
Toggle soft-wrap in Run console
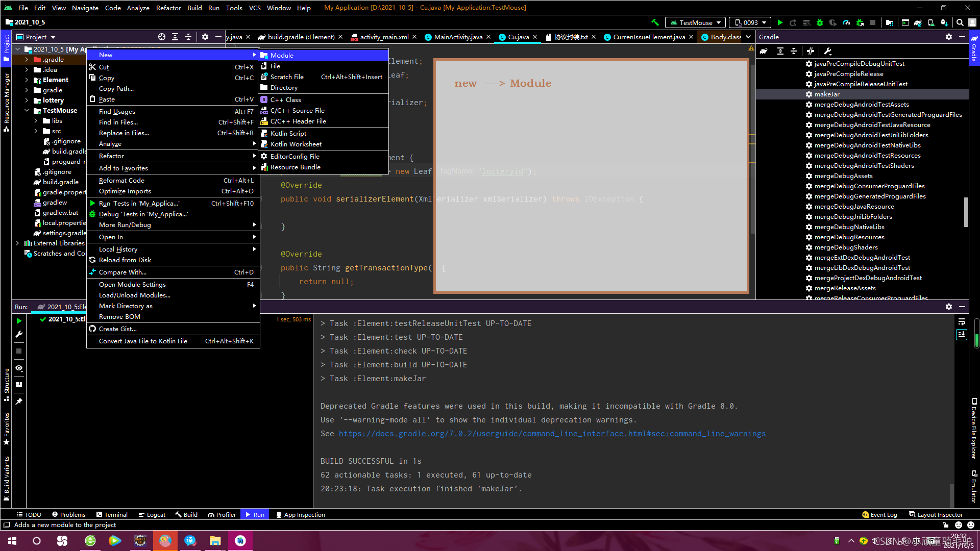(x=962, y=321)
